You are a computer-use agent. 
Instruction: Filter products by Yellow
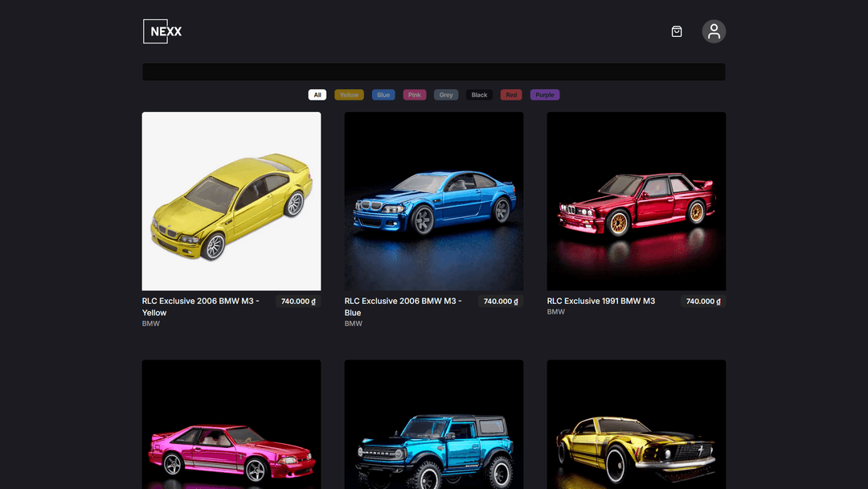tap(349, 95)
